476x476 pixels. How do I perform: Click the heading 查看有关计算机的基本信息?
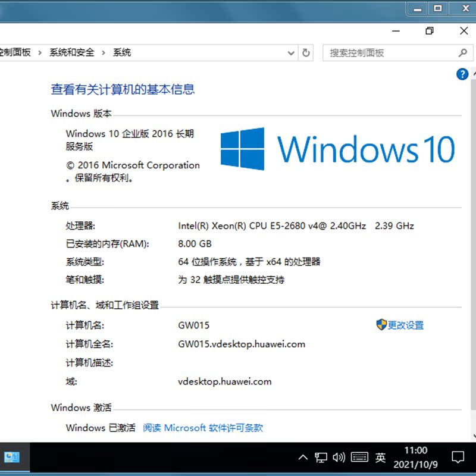(123, 89)
